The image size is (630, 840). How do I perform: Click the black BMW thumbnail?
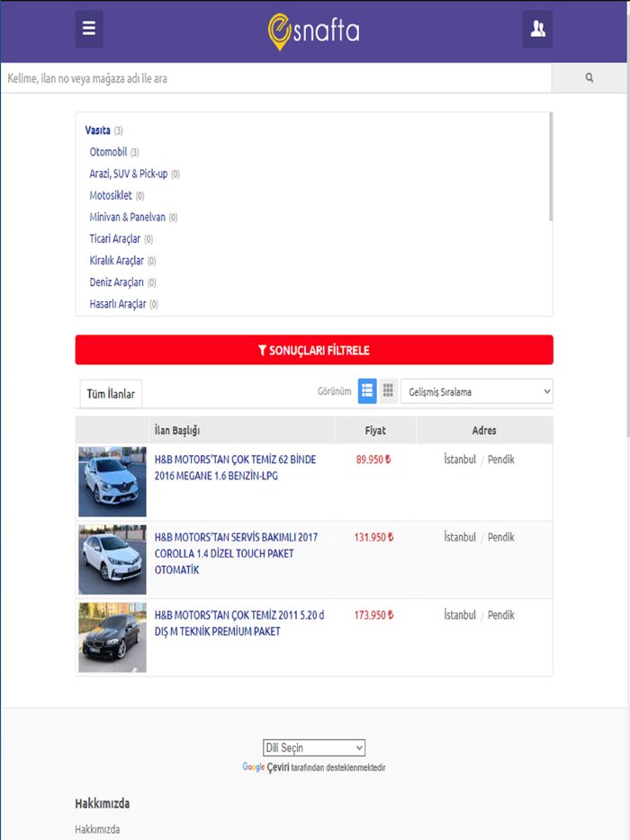(112, 637)
